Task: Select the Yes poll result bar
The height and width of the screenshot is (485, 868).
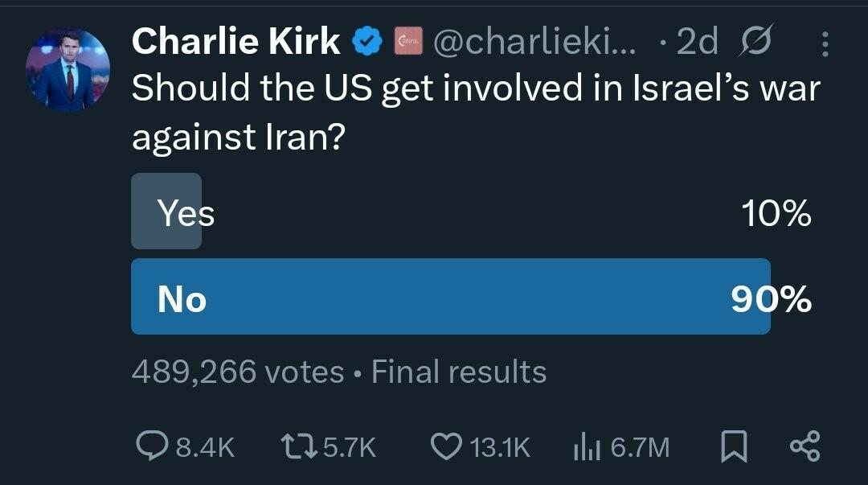Action: point(472,212)
